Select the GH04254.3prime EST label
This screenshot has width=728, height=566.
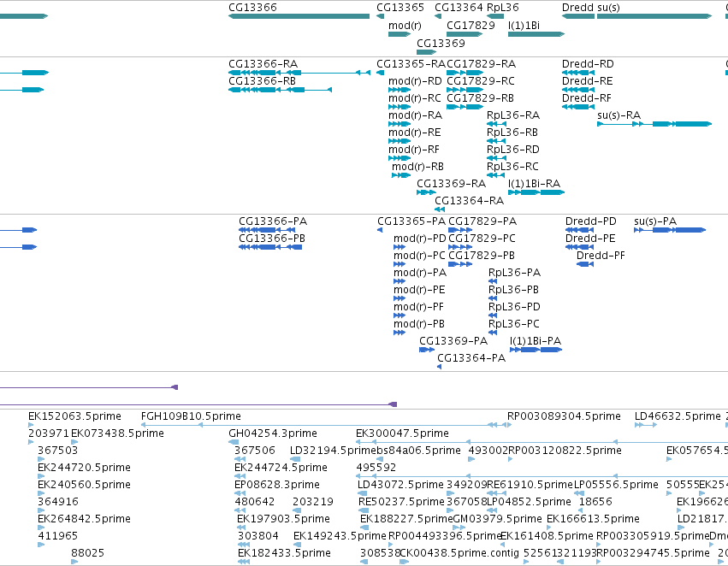273,433
